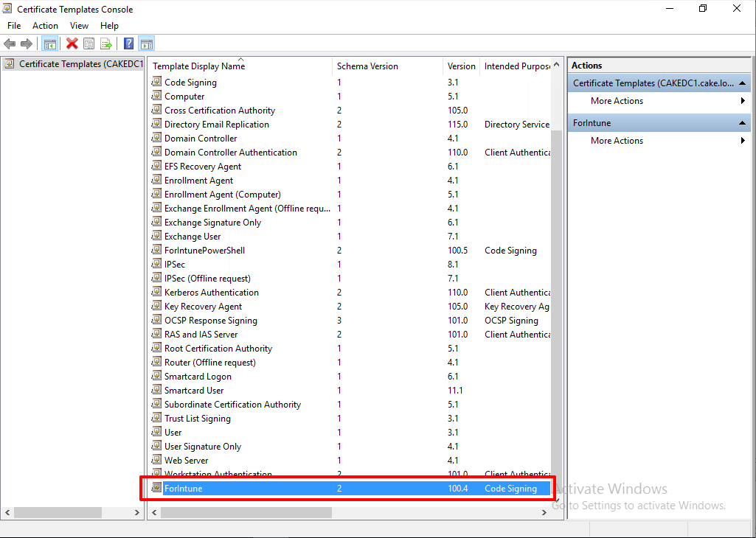Click the Forward arrow toolbar icon
The width and height of the screenshot is (756, 538).
[27, 43]
